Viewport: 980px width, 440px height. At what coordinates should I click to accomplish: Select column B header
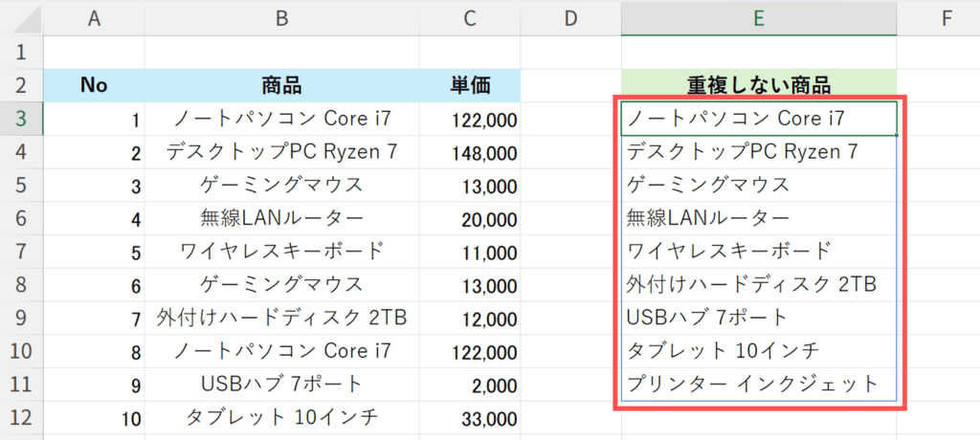pyautogui.click(x=281, y=17)
